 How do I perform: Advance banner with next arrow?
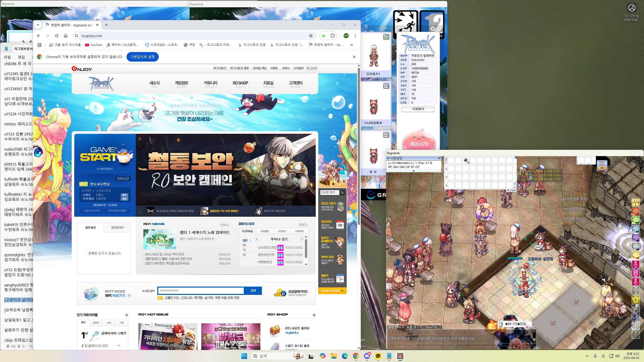pyautogui.click(x=311, y=211)
